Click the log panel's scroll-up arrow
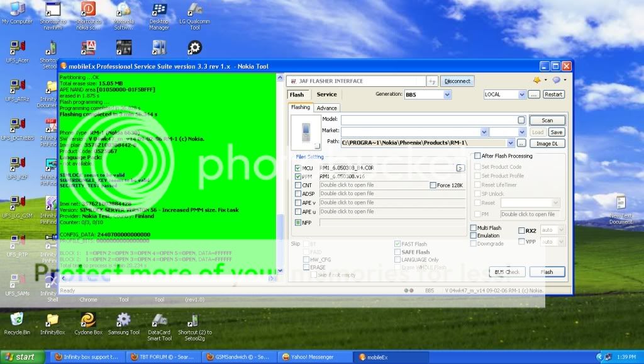The image size is (644, 364). point(280,77)
